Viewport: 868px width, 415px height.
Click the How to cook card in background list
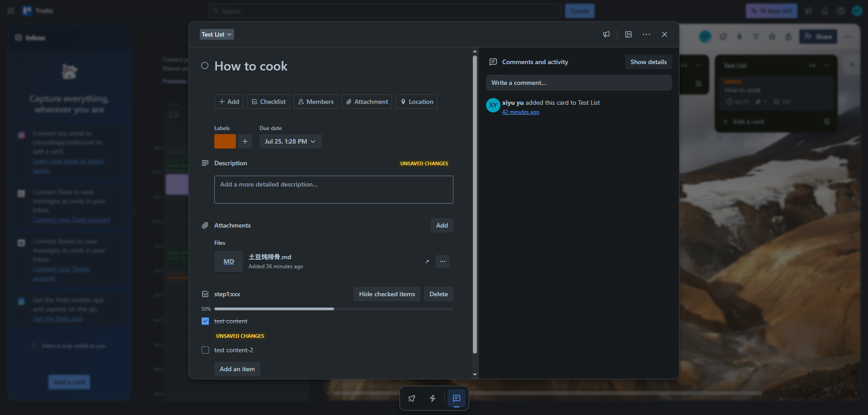click(776, 94)
